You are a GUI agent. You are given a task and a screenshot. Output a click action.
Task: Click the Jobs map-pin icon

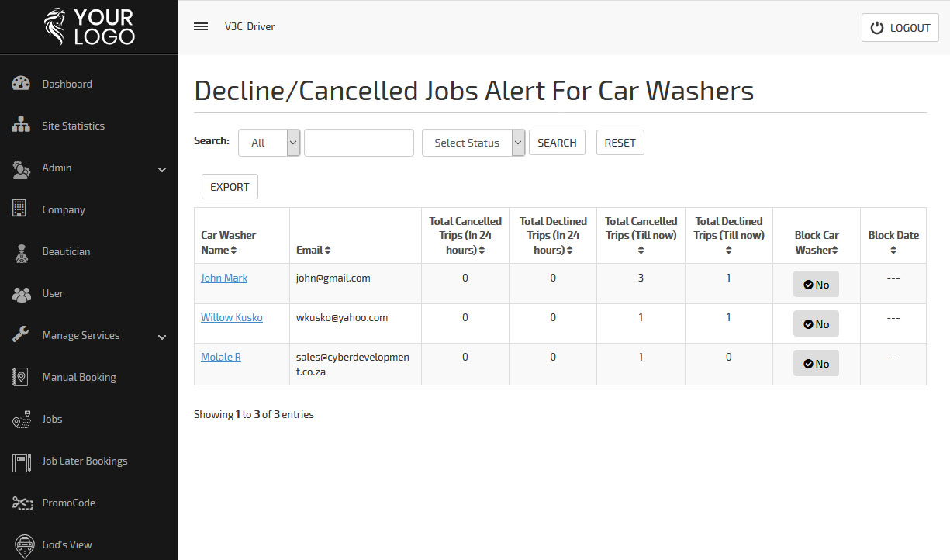click(x=21, y=419)
